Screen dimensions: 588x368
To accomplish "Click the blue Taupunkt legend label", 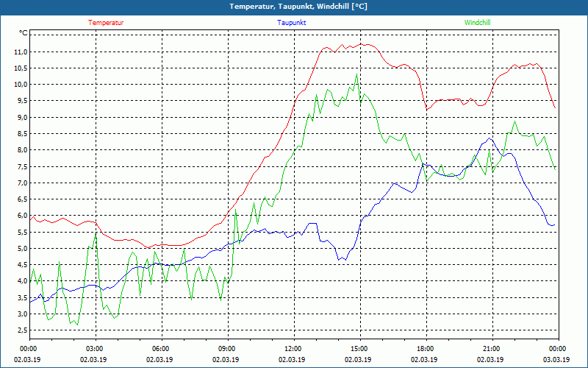I will click(x=292, y=23).
